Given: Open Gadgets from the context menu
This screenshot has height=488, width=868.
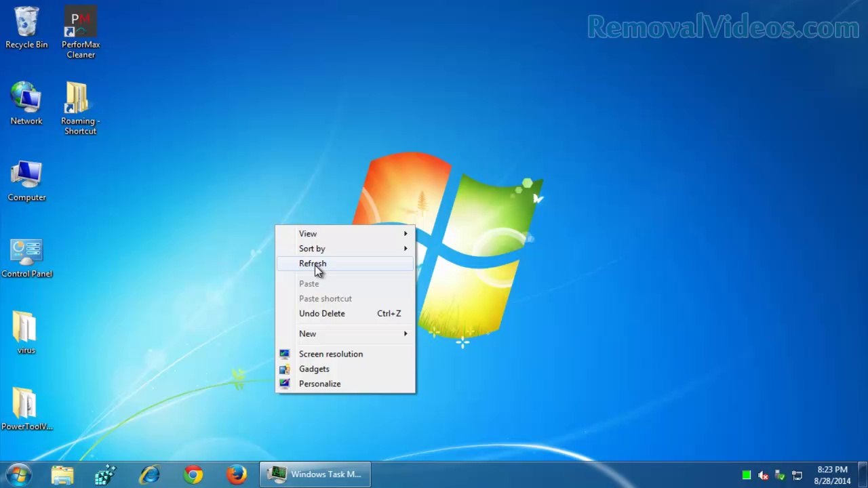Looking at the screenshot, I should [345, 369].
